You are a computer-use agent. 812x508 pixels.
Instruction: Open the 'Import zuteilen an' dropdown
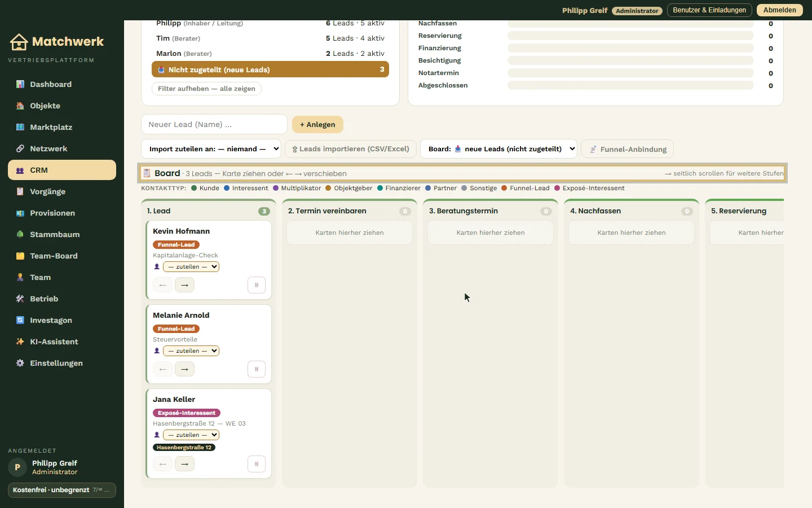point(211,149)
